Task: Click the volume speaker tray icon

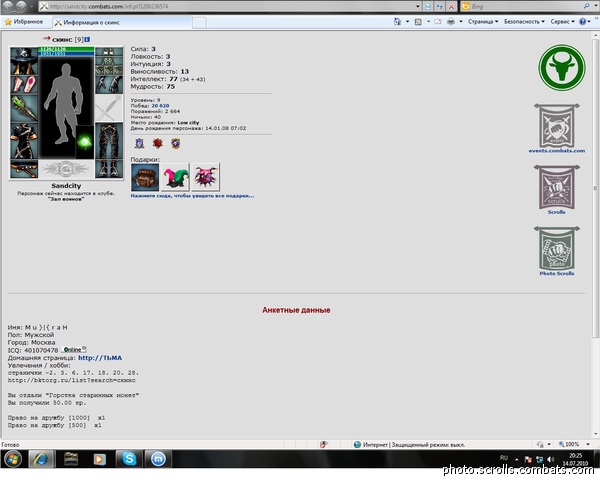Action: click(550, 459)
